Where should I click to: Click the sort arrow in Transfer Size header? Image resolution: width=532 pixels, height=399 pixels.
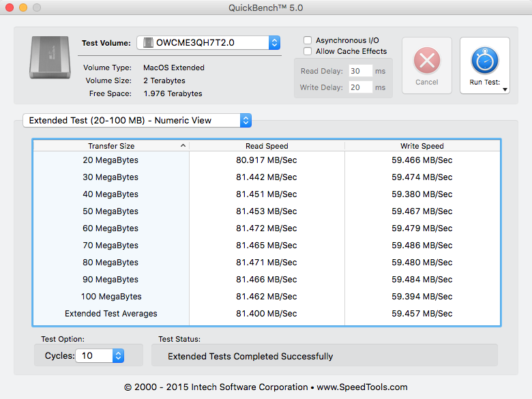click(x=183, y=146)
